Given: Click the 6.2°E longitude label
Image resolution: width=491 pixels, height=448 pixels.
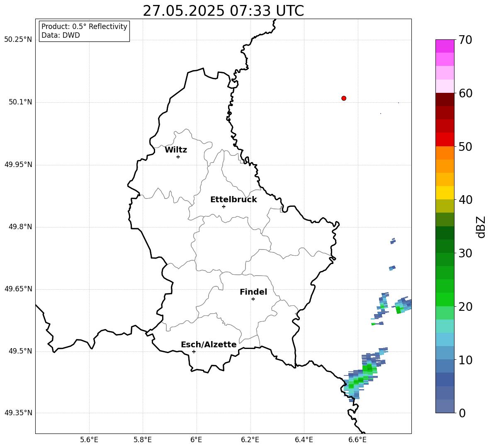Looking at the screenshot, I should 250,440.
